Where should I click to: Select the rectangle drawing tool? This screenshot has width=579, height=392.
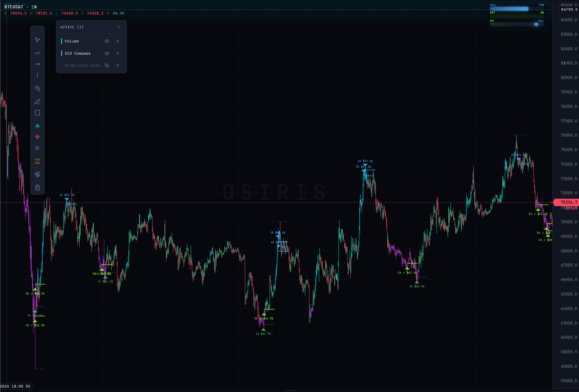(x=37, y=113)
